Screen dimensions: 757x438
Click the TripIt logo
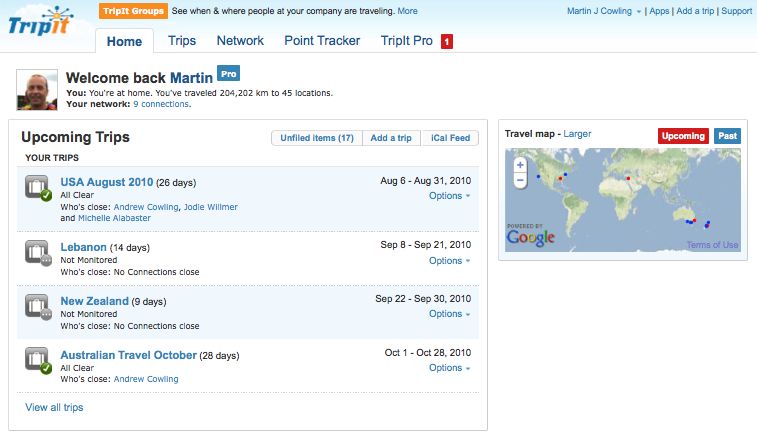(x=41, y=23)
